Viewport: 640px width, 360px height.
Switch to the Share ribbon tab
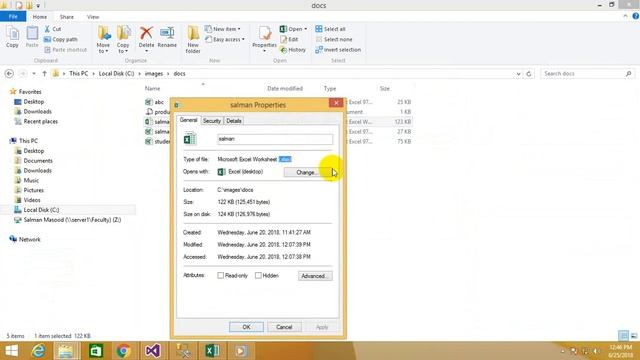coord(67,17)
